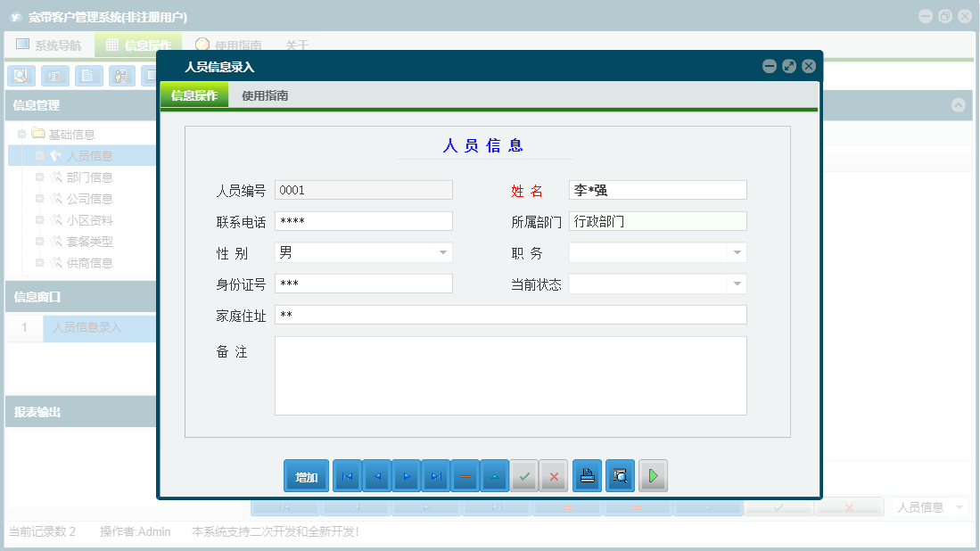Delete current record using red minus icon
The width and height of the screenshot is (980, 551).
tap(465, 475)
